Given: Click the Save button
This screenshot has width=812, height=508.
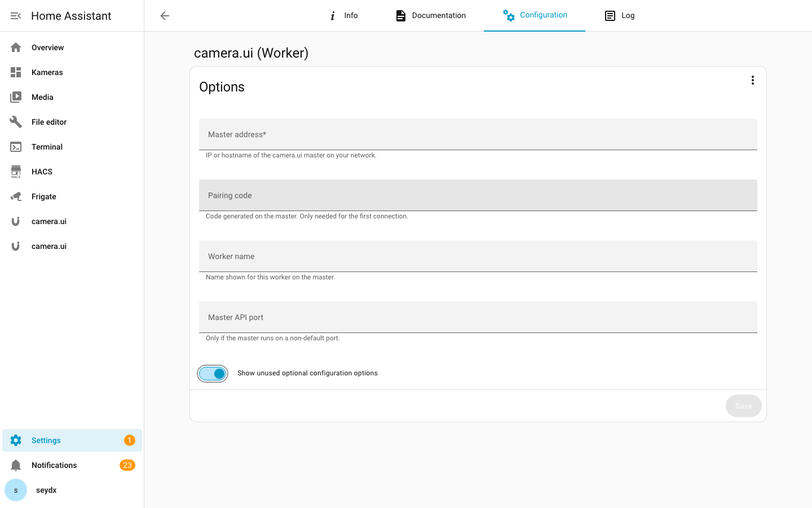Looking at the screenshot, I should point(743,406).
